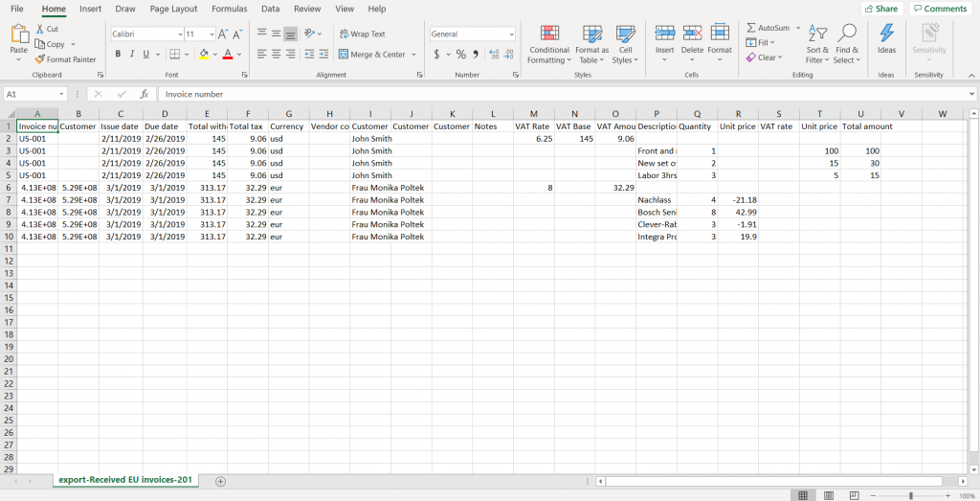
Task: Open the Comments button
Action: point(939,9)
